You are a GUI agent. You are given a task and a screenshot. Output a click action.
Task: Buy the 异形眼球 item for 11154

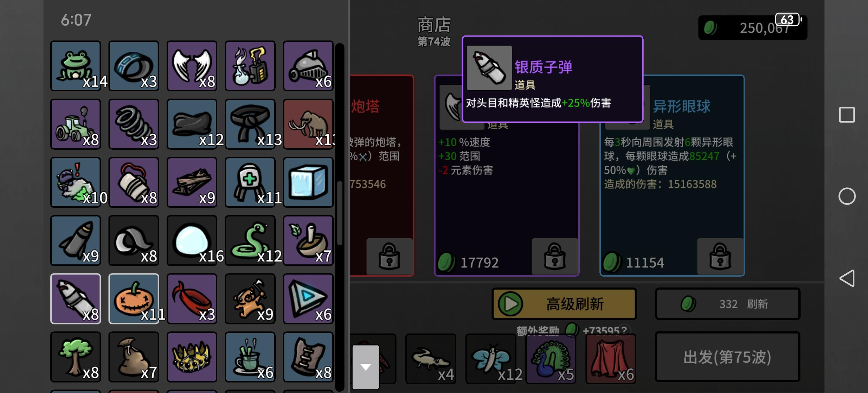(x=672, y=175)
